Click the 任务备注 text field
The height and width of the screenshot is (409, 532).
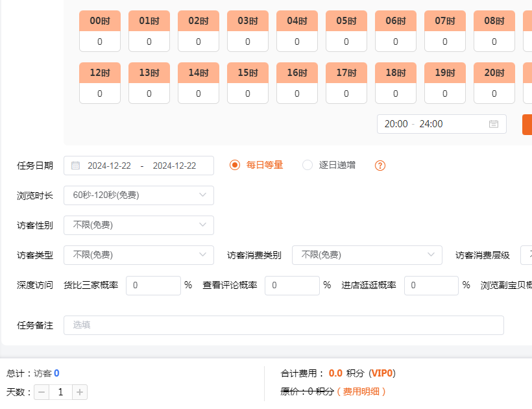click(x=284, y=325)
